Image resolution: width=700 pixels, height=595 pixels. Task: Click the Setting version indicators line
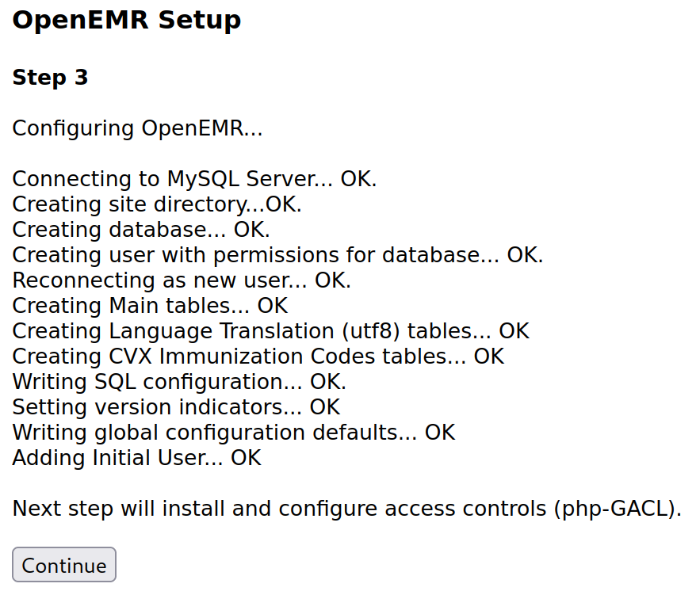(176, 407)
